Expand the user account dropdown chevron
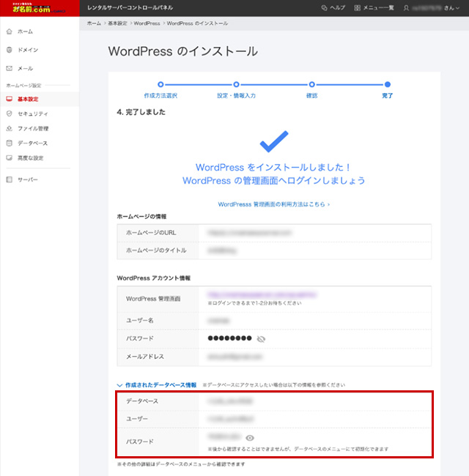 pos(457,8)
